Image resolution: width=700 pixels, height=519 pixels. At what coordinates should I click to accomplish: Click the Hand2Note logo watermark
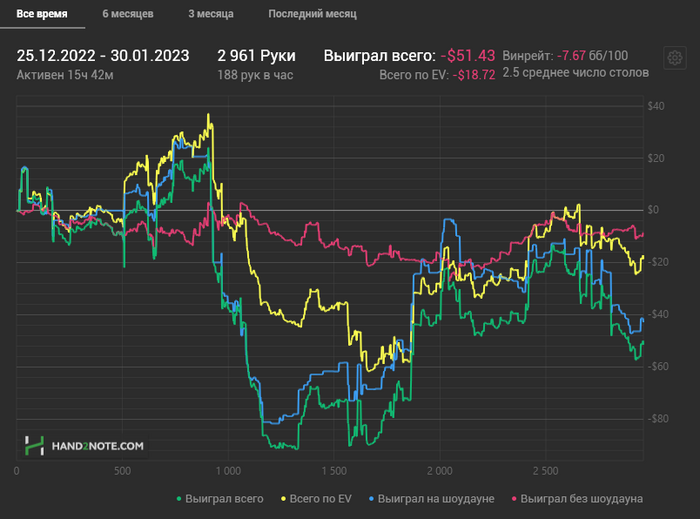click(84, 446)
